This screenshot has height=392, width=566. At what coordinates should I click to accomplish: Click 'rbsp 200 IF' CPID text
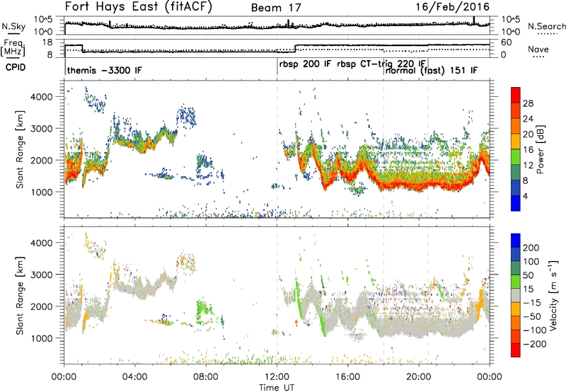305,64
